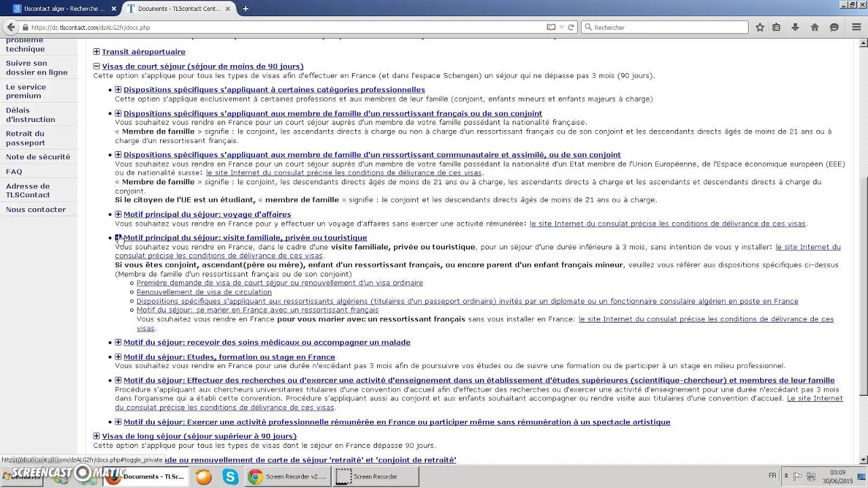Click the browser back arrow button
Viewport: 868px width, 488px height.
(9, 27)
